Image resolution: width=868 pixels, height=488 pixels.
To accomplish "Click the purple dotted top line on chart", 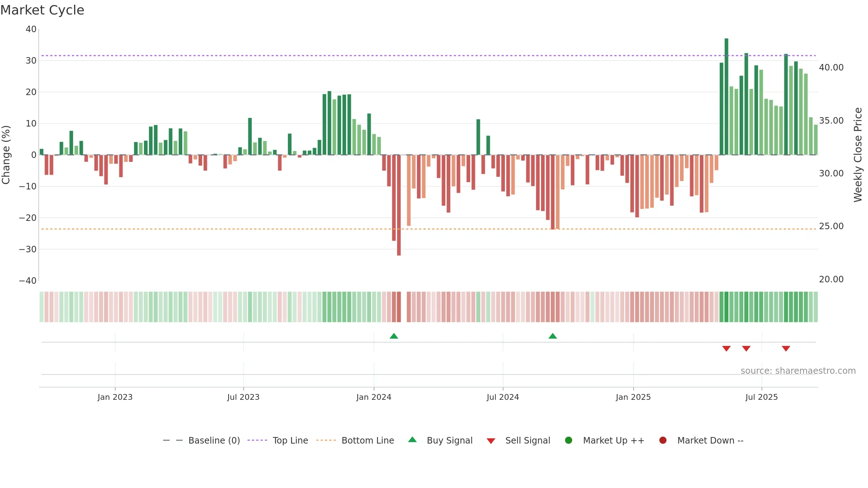I will tap(429, 56).
